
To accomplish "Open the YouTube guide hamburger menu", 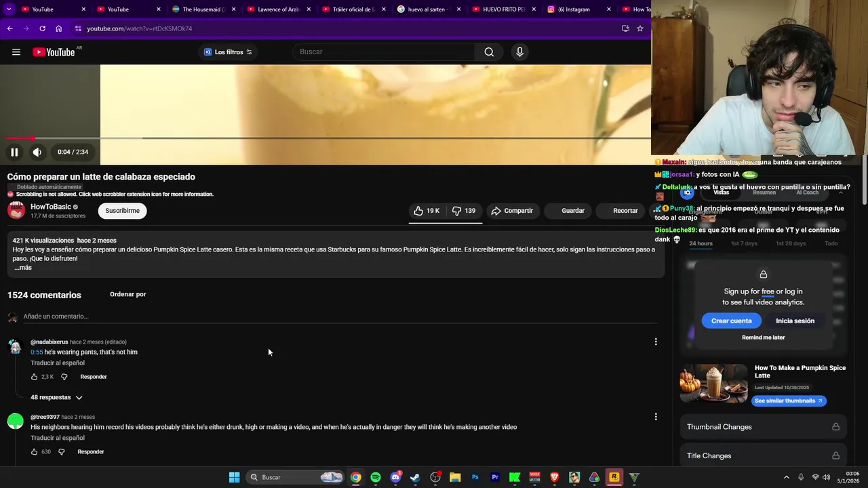I will [x=16, y=52].
